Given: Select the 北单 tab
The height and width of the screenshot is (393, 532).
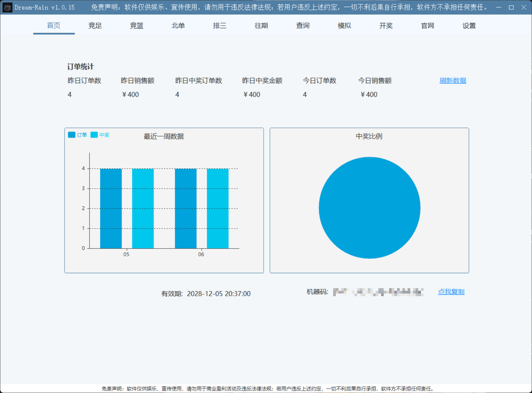Looking at the screenshot, I should [178, 26].
